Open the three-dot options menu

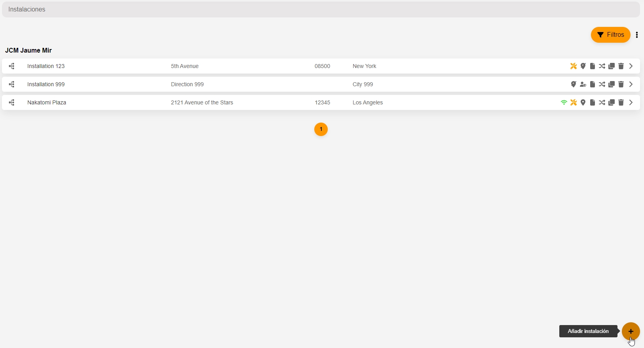(x=637, y=35)
